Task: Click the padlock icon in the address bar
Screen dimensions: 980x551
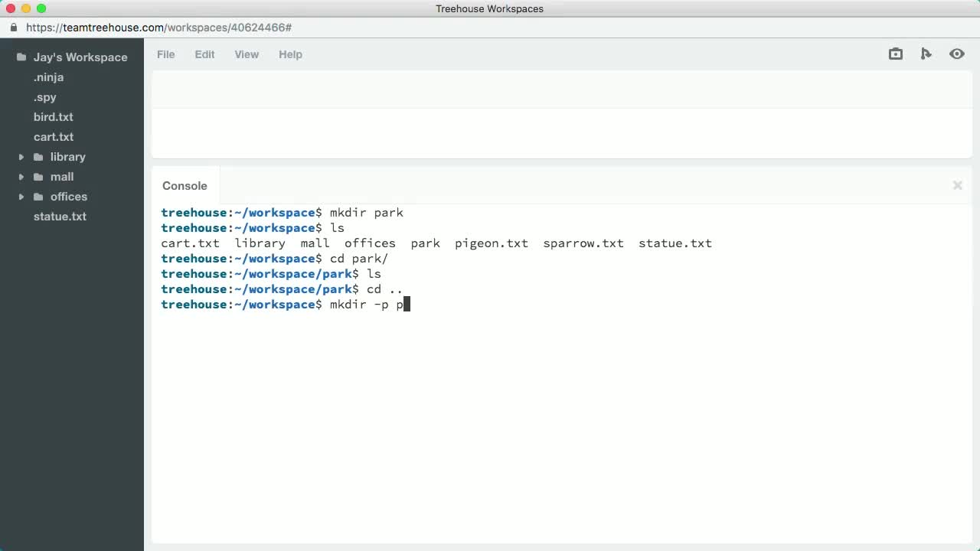Action: tap(12, 27)
